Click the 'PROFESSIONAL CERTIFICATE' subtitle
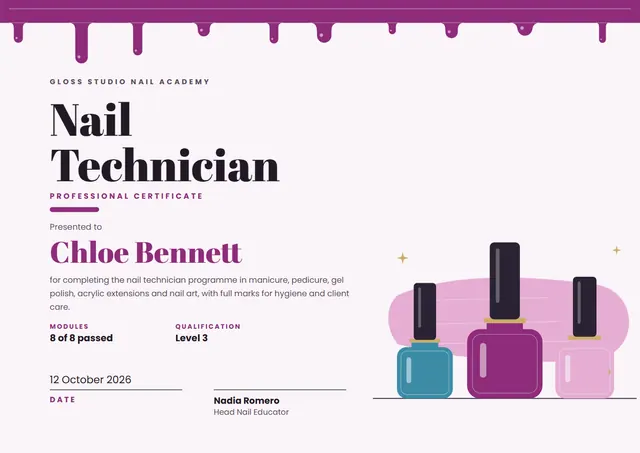Screen dimensions: 640x453 [126, 196]
